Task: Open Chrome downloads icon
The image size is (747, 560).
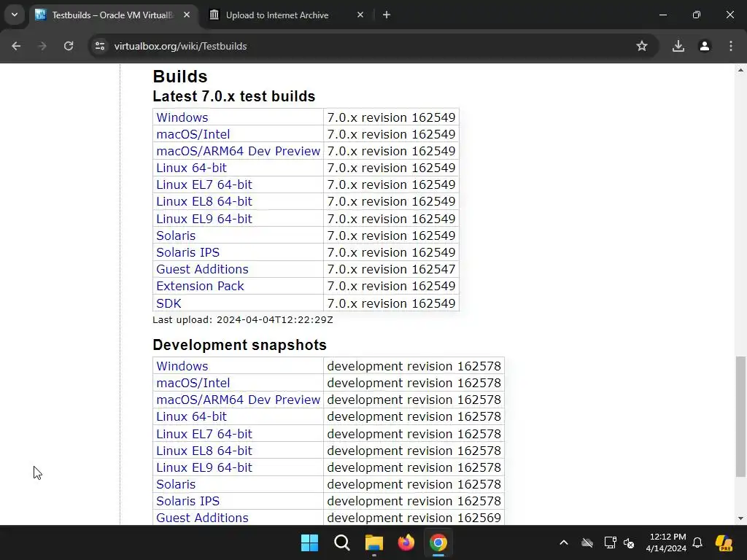Action: 678,46
